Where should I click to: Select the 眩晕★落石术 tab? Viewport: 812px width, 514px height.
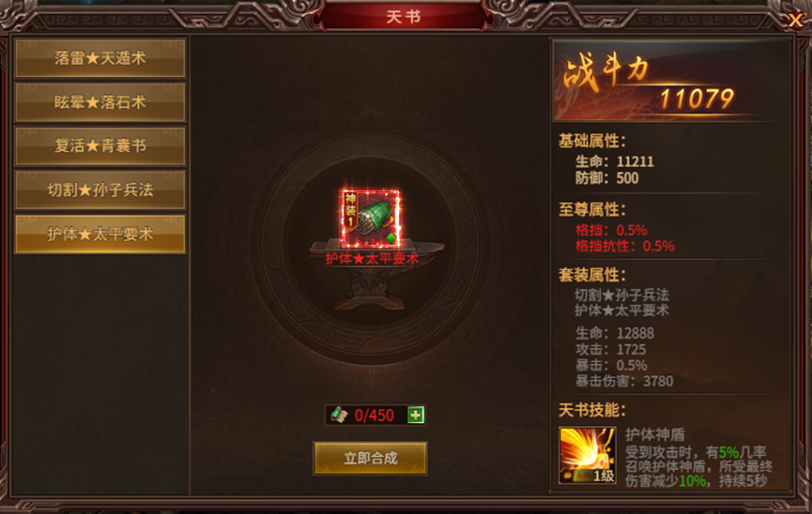(x=100, y=102)
